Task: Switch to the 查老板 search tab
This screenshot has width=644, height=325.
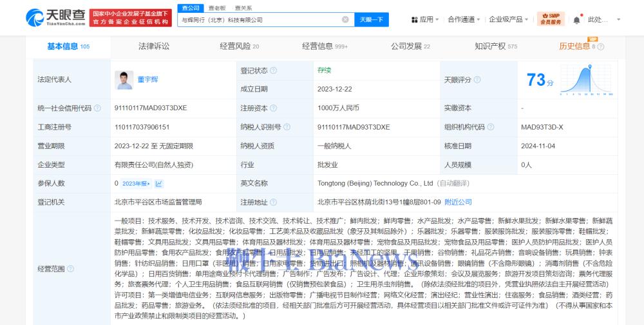Action: (x=217, y=8)
